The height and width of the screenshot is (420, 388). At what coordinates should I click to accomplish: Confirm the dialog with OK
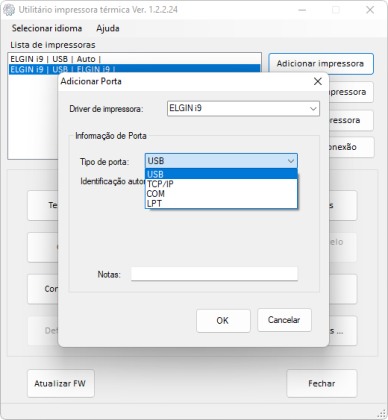tap(223, 321)
